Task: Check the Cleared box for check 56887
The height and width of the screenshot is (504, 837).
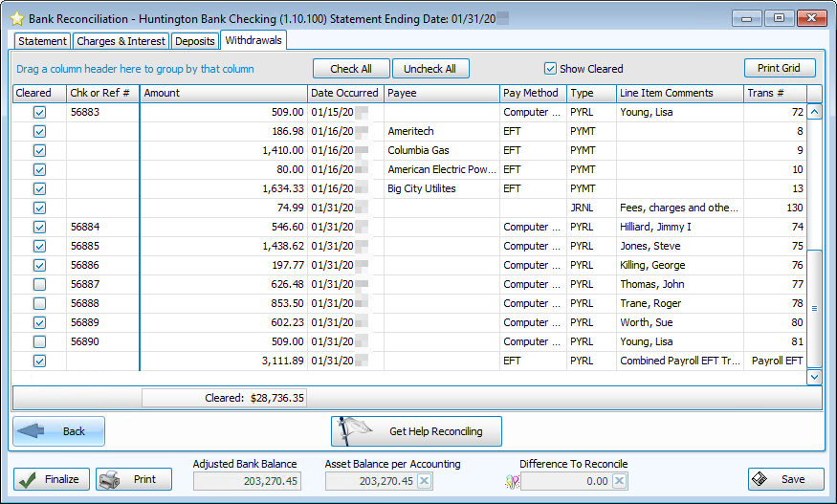Action: pyautogui.click(x=39, y=284)
